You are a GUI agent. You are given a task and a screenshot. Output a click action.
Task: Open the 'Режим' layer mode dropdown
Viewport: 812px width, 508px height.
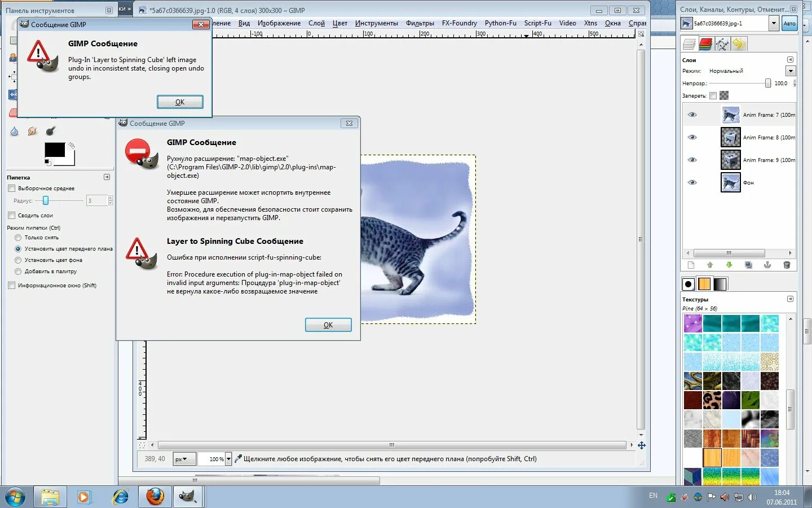[x=791, y=71]
